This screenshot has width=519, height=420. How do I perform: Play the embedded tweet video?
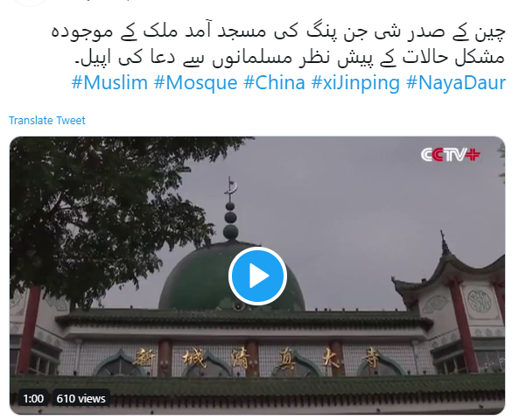pyautogui.click(x=257, y=276)
